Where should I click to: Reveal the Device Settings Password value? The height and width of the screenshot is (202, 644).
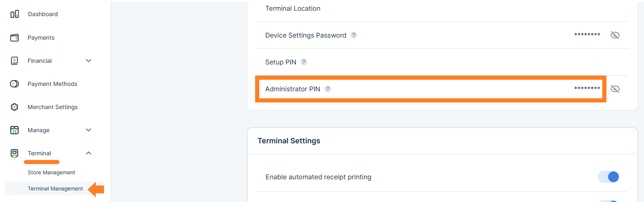pyautogui.click(x=615, y=35)
